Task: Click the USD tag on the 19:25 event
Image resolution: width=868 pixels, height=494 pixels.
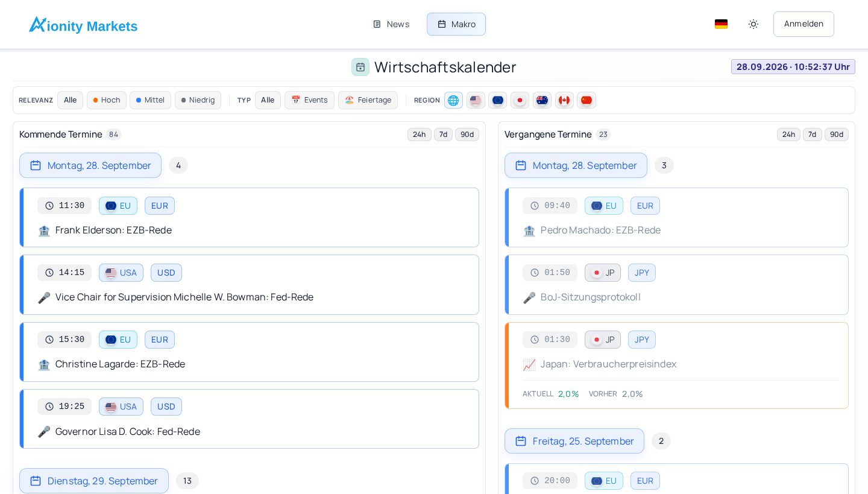Action: tap(166, 407)
